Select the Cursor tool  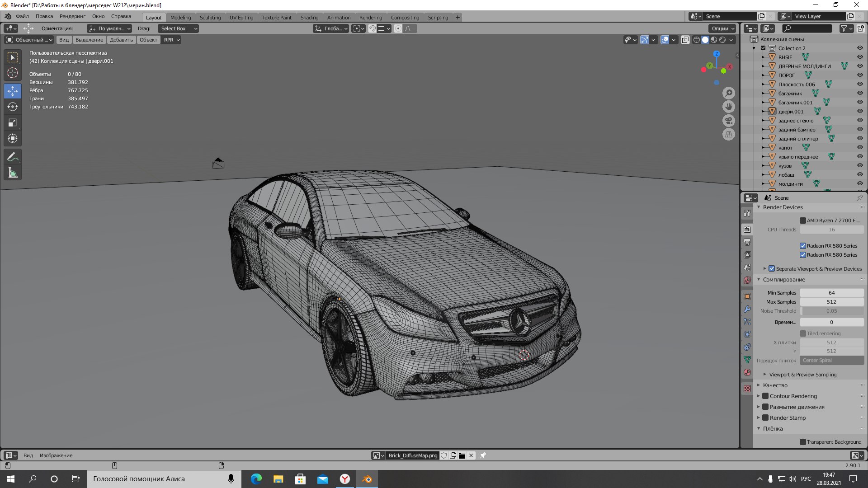click(13, 73)
